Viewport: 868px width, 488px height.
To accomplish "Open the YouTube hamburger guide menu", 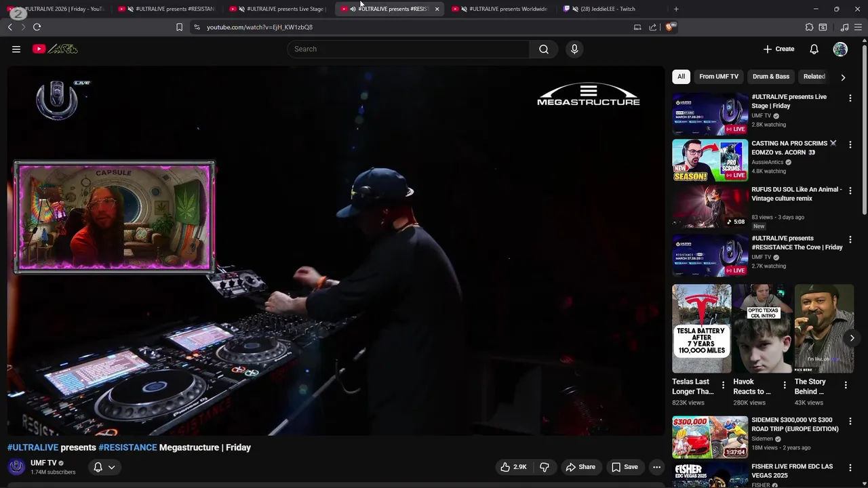I will coord(16,49).
